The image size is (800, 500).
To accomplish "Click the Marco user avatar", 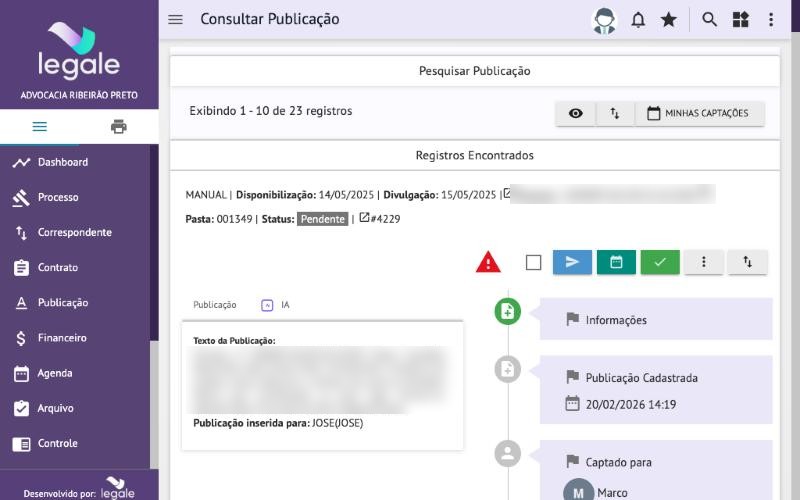I will (x=579, y=490).
